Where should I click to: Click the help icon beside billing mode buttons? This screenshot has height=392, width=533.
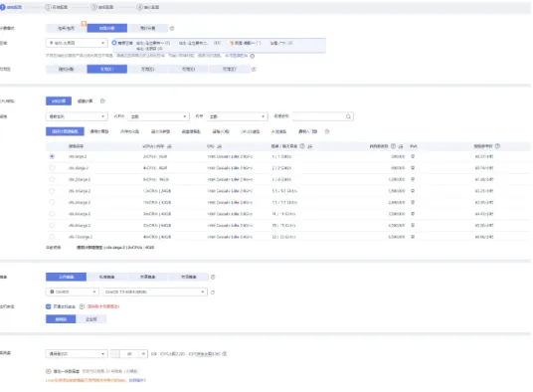pos(172,28)
